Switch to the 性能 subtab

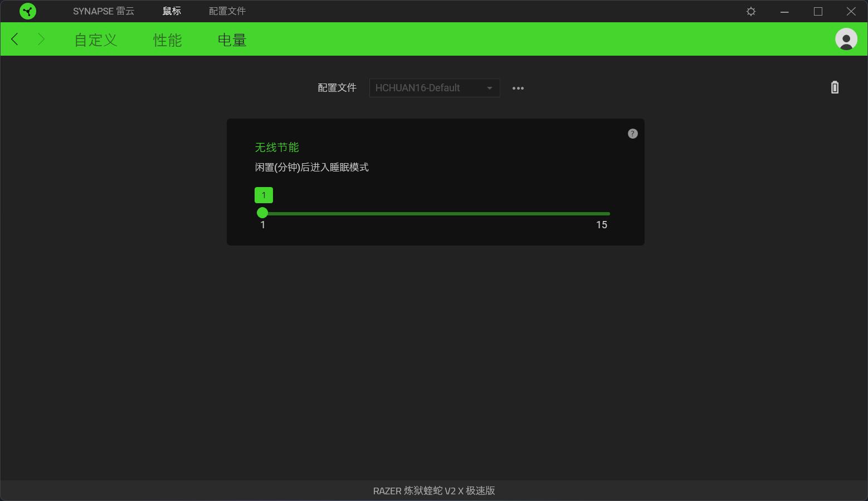point(167,39)
